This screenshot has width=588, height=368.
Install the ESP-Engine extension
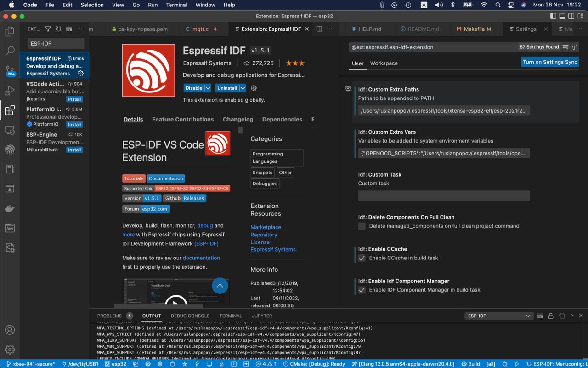[74, 150]
